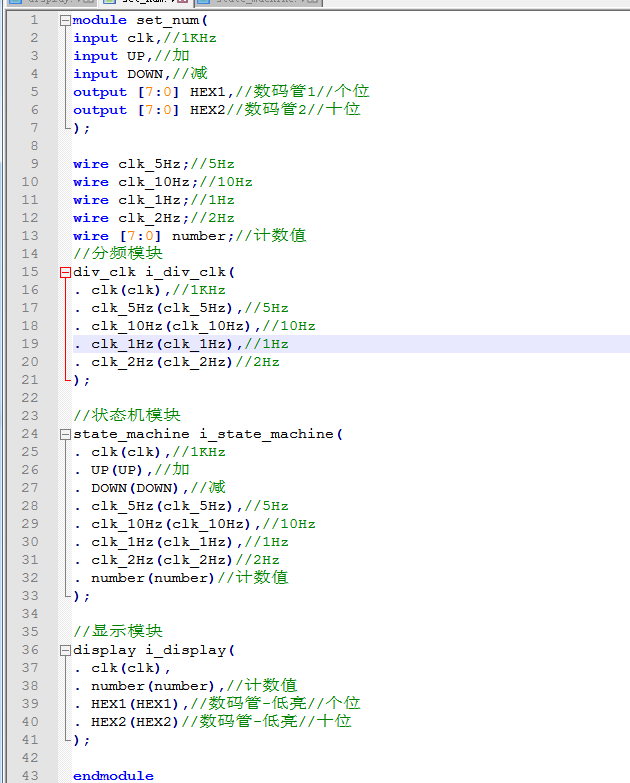The image size is (630, 783).
Task: Click the 'wire clk_1Hz;' line
Action: pos(131,200)
